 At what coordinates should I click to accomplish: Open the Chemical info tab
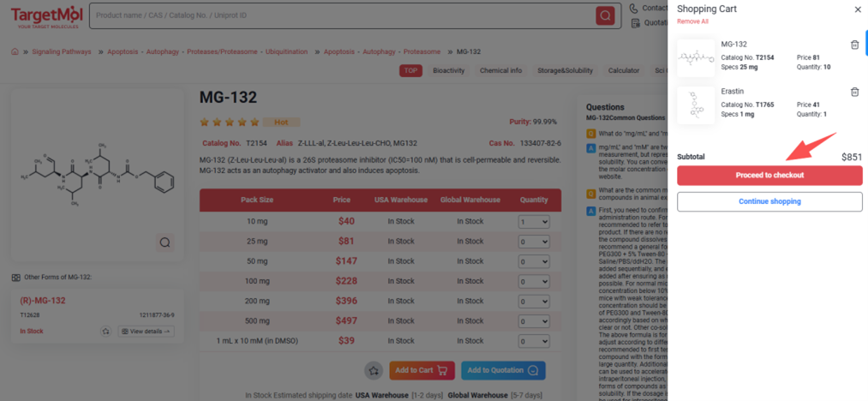click(500, 70)
